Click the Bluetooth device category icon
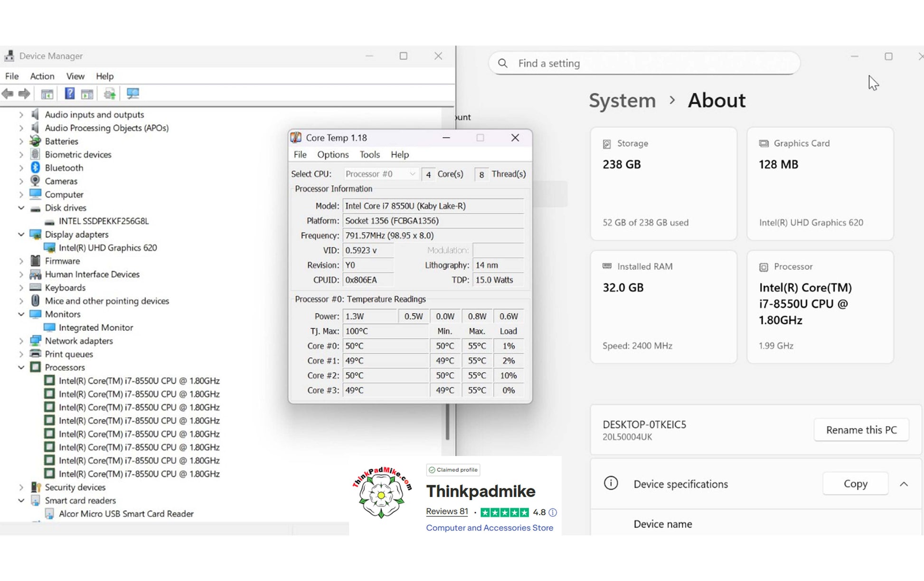The height and width of the screenshot is (581, 924). click(35, 168)
